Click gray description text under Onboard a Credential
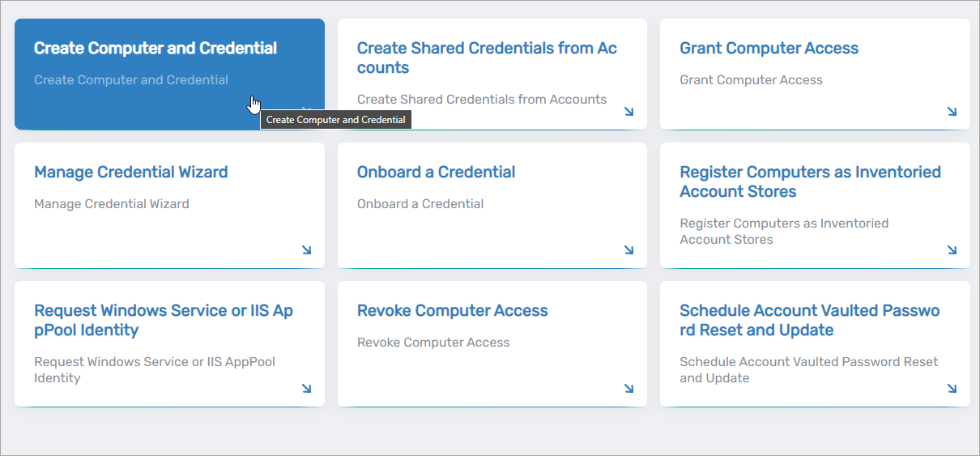980x456 pixels. tap(420, 204)
